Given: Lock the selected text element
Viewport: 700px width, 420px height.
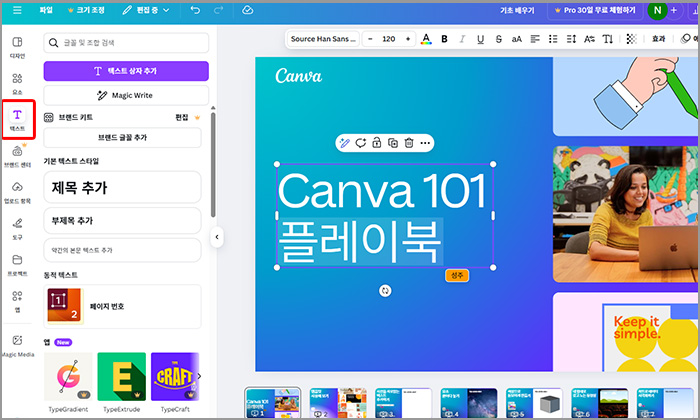Looking at the screenshot, I should [377, 143].
